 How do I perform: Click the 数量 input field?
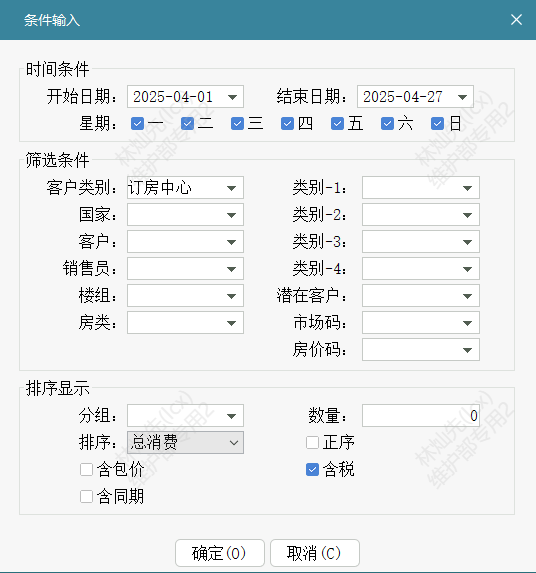pyautogui.click(x=421, y=415)
